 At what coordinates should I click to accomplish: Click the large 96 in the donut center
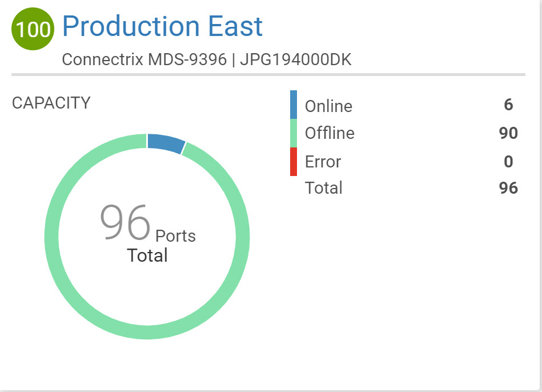click(125, 222)
